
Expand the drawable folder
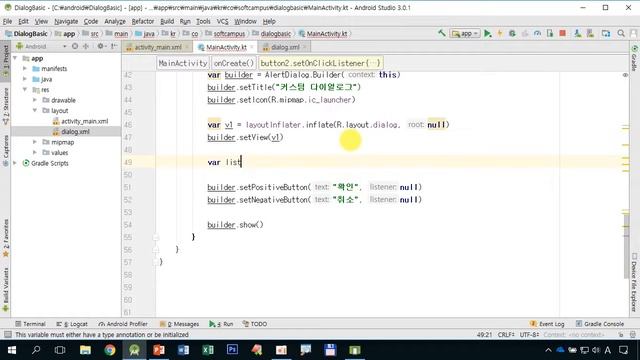(x=35, y=100)
